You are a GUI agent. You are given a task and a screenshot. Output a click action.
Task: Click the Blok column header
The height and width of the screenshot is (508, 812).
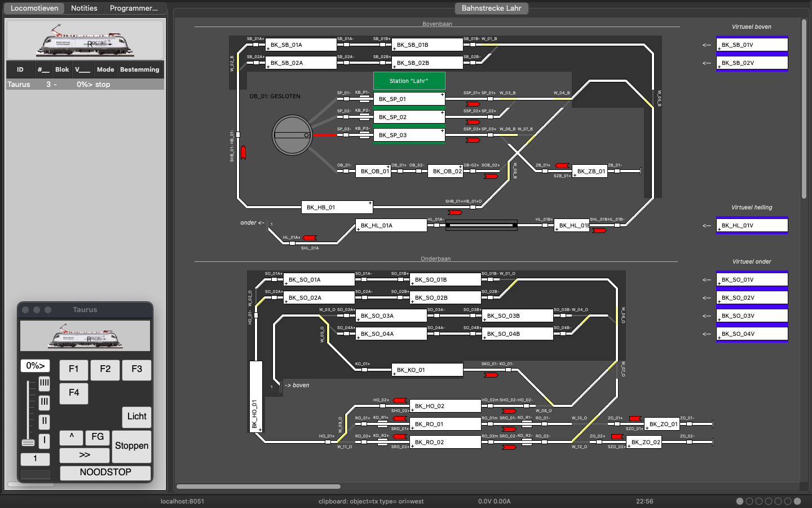[62, 69]
